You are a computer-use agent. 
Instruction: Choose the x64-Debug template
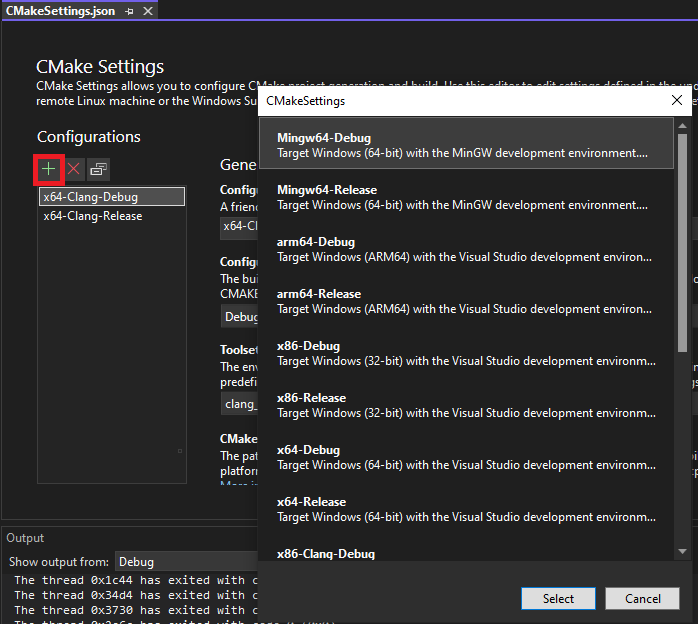coord(466,458)
